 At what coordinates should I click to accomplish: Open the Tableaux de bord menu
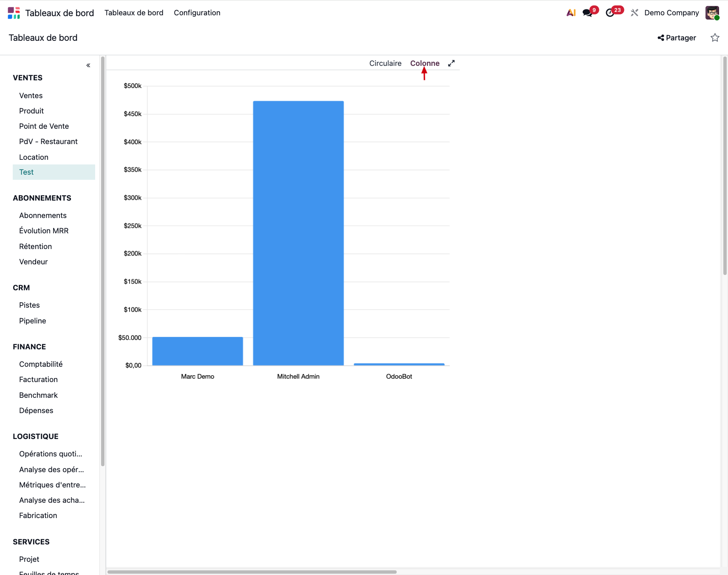pos(134,13)
